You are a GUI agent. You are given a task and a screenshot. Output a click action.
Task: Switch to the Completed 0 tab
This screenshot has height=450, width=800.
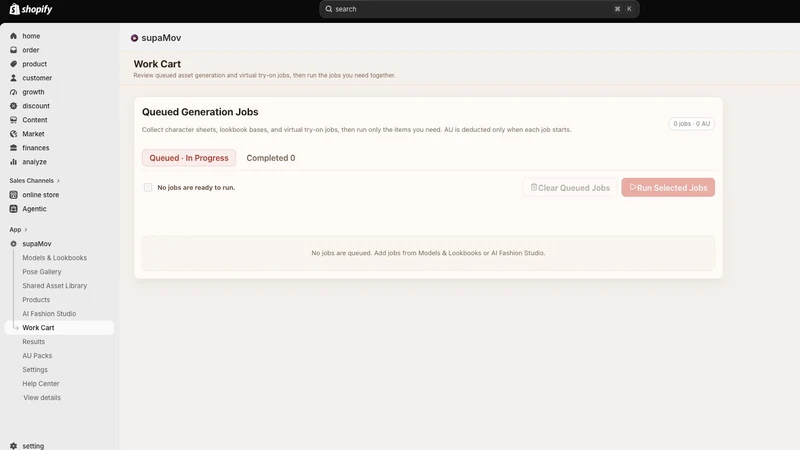pos(271,158)
